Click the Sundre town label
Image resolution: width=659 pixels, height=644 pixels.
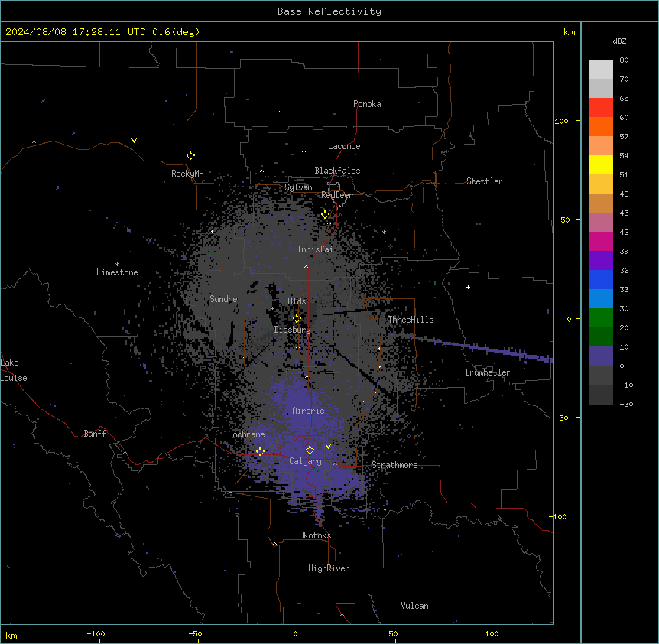pos(223,299)
